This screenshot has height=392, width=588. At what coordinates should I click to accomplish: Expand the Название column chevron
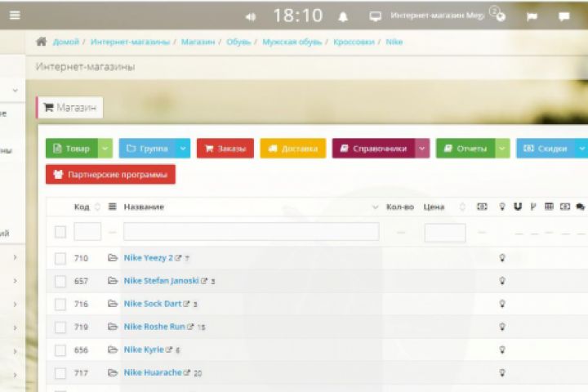tap(375, 207)
